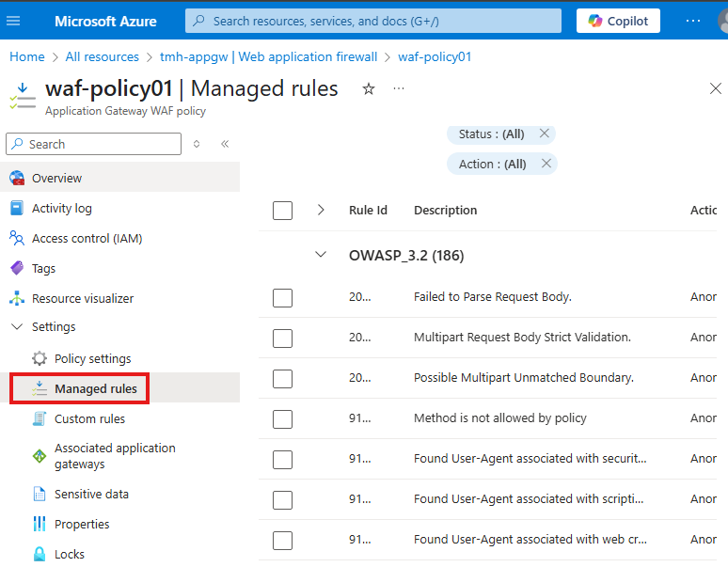Check the Possible Multipart Unmatched Boundary row
The width and height of the screenshot is (728, 567).
point(282,379)
